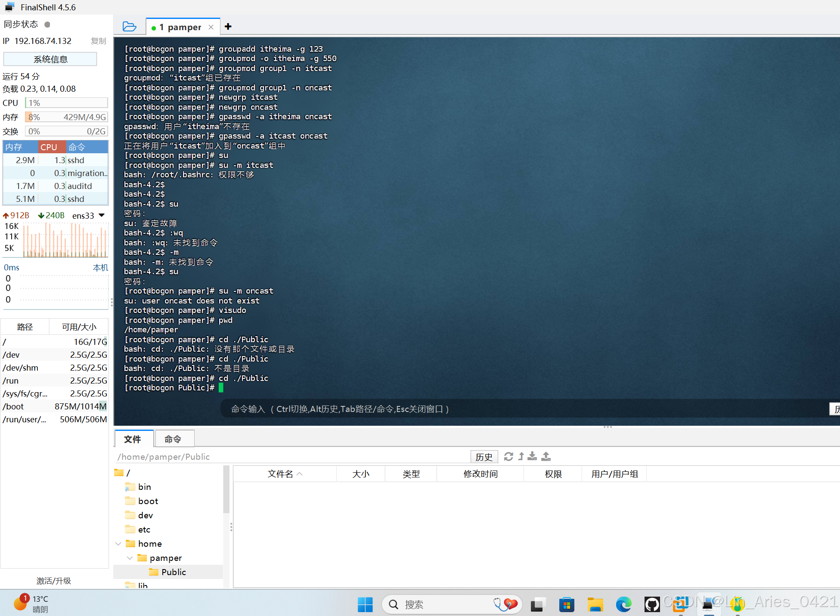Click the 系统信息 button
Image resolution: width=840 pixels, height=616 pixels.
[50, 59]
